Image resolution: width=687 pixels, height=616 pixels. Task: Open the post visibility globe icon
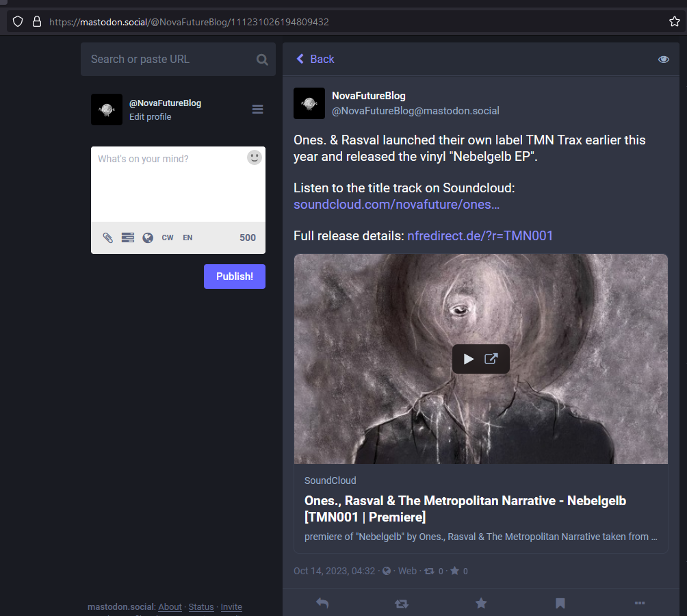[147, 238]
